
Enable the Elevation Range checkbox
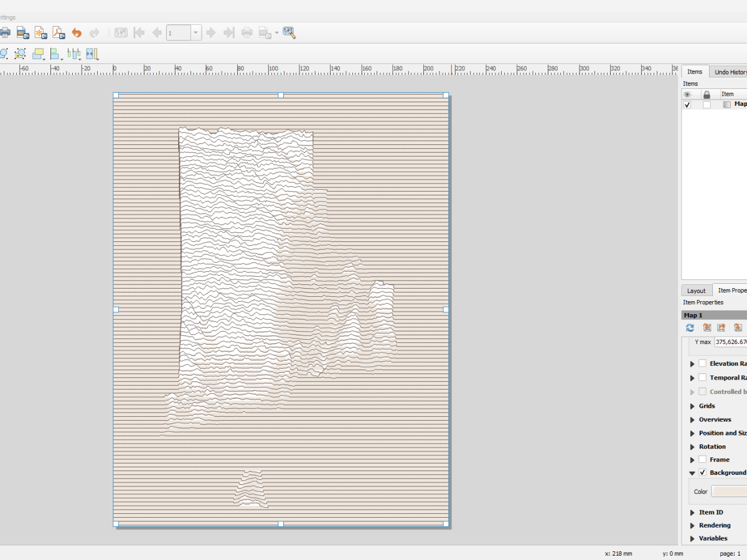[702, 363]
